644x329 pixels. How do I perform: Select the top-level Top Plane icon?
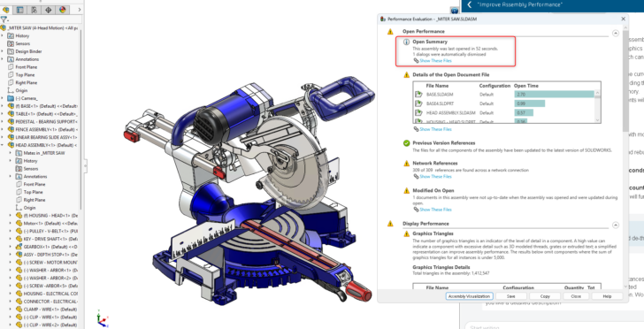(x=11, y=75)
